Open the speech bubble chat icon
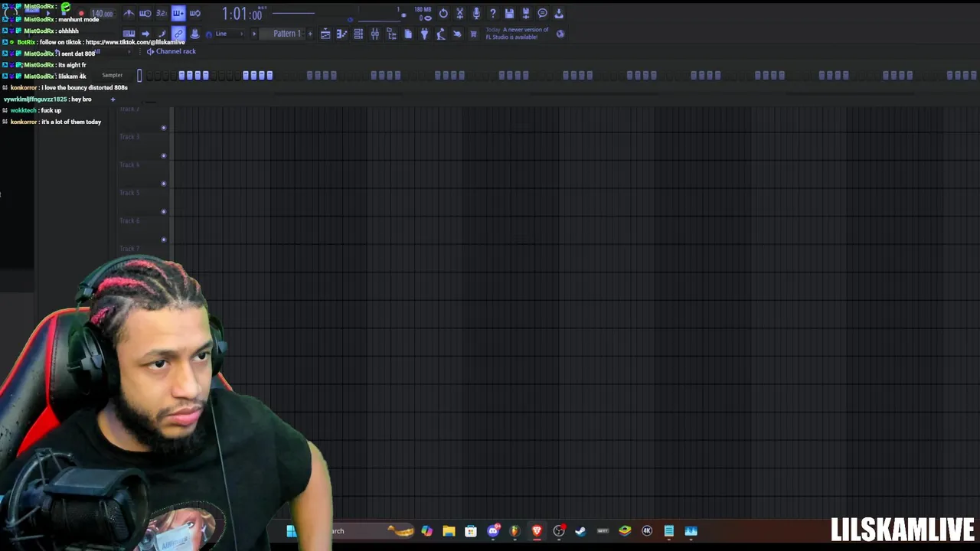 [x=542, y=14]
